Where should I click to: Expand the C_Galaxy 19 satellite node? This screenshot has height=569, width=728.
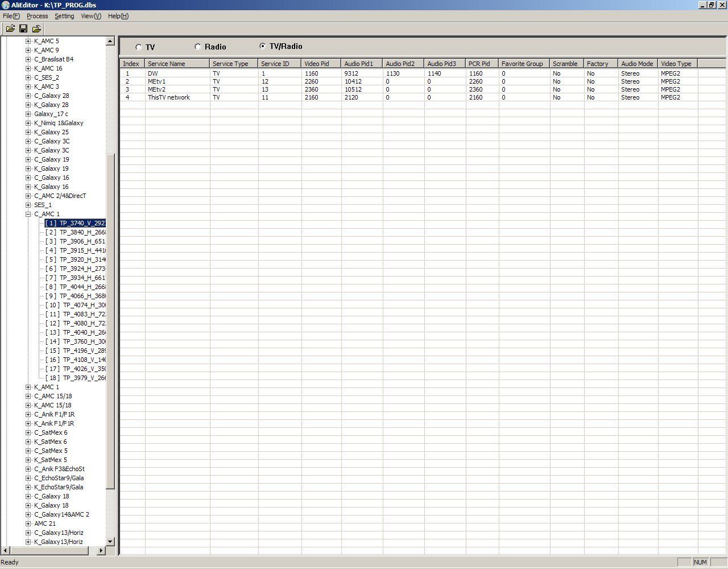click(28, 159)
